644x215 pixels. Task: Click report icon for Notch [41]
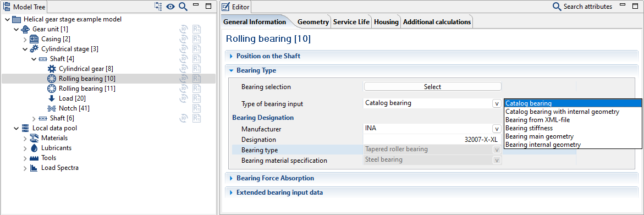(x=197, y=108)
